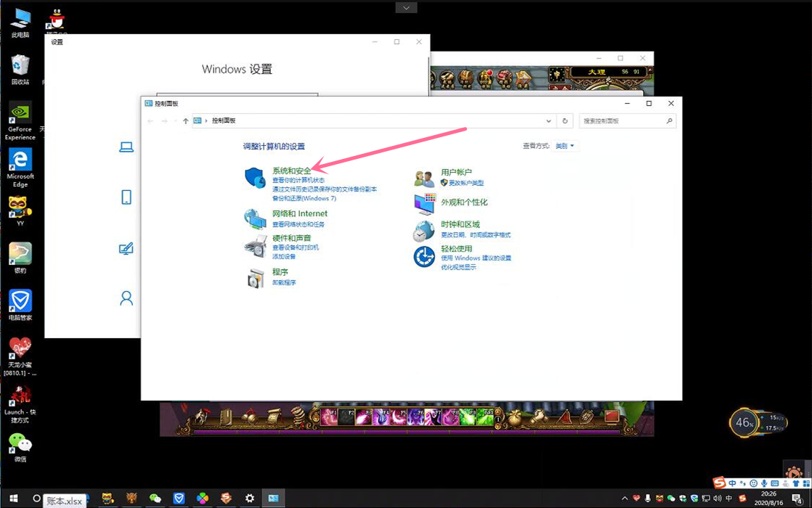This screenshot has height=508, width=812.
Task: Select the 微信 desktop icon
Action: click(x=20, y=448)
